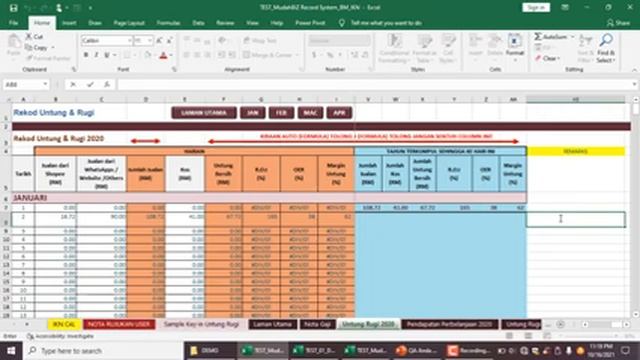Viewport: 640px width, 360px height.
Task: Toggle underline formatting
Action: (x=107, y=55)
